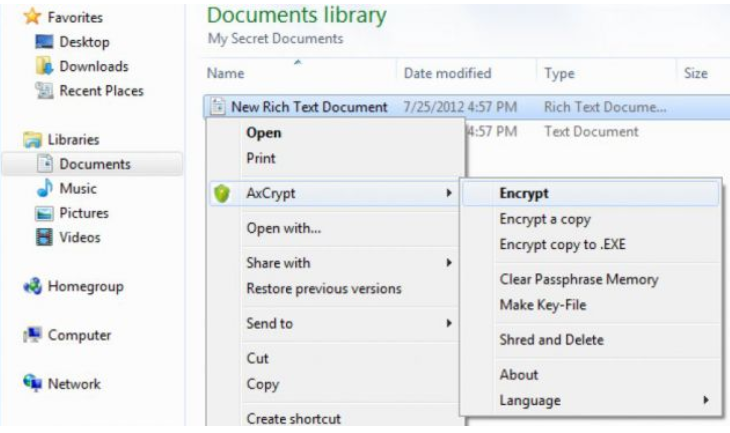Sort files by Date modified column
Image resolution: width=730 pixels, height=433 pixels.
click(447, 73)
